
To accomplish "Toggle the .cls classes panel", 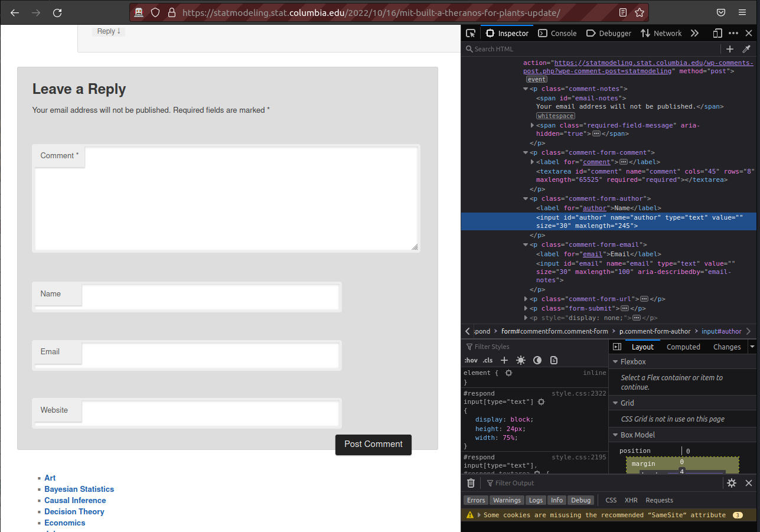I will pos(488,360).
